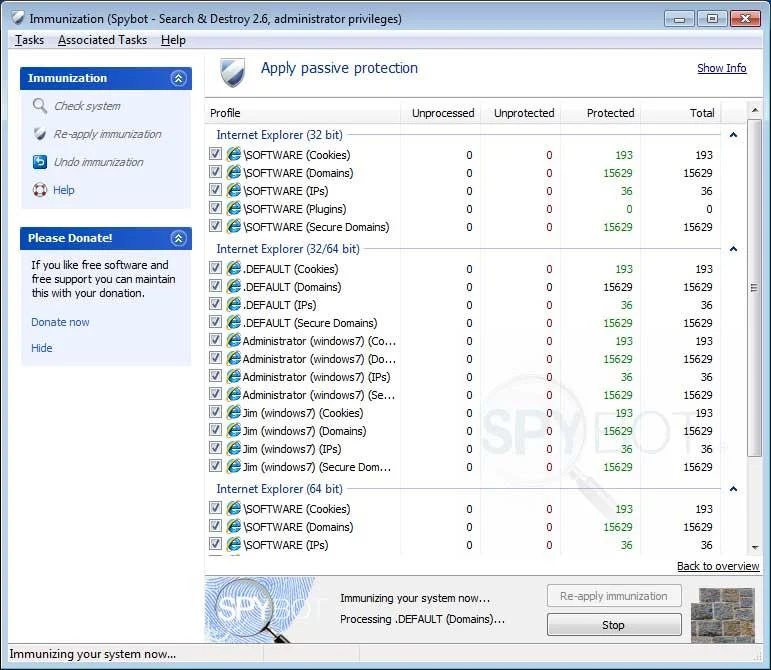Click the Undo immunization blue arrow icon
Screen dimensions: 771x670
click(40, 162)
